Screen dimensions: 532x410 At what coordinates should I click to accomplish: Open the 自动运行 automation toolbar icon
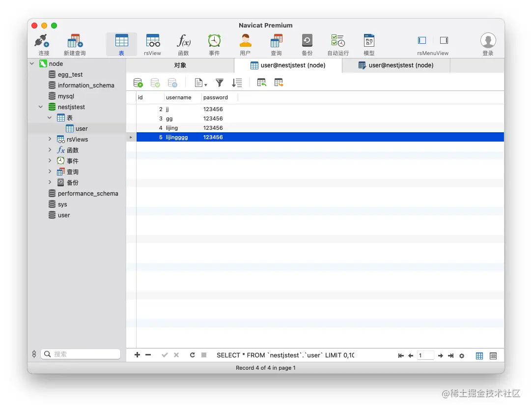(338, 45)
